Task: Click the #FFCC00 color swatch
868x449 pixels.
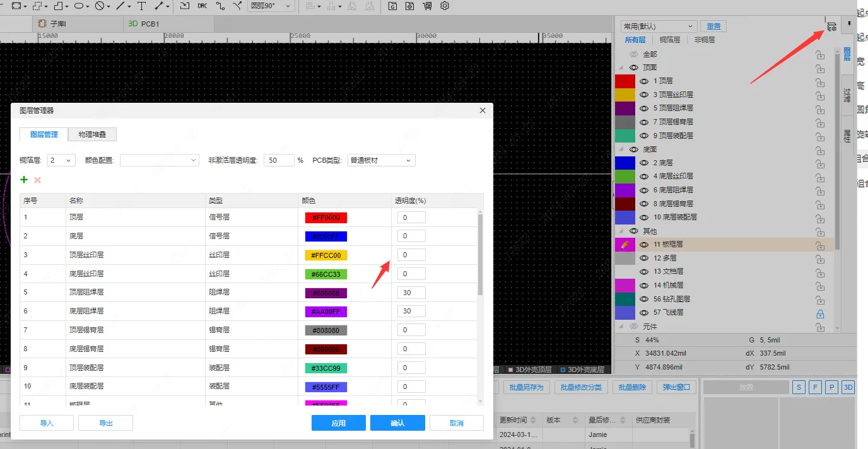Action: click(325, 255)
